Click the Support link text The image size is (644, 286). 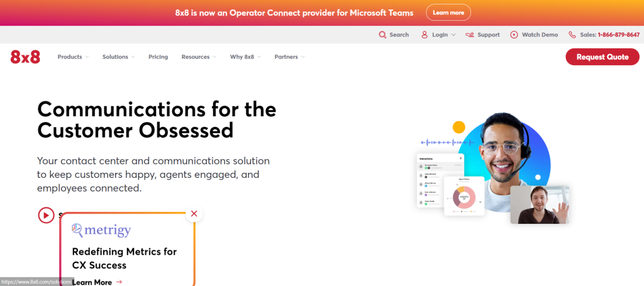click(x=488, y=35)
